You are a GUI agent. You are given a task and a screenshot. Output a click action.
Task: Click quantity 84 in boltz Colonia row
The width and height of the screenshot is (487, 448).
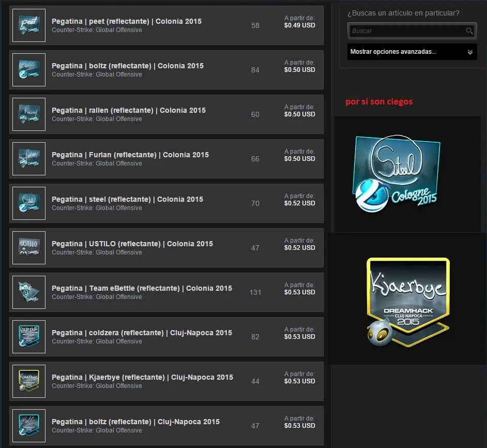pos(255,70)
